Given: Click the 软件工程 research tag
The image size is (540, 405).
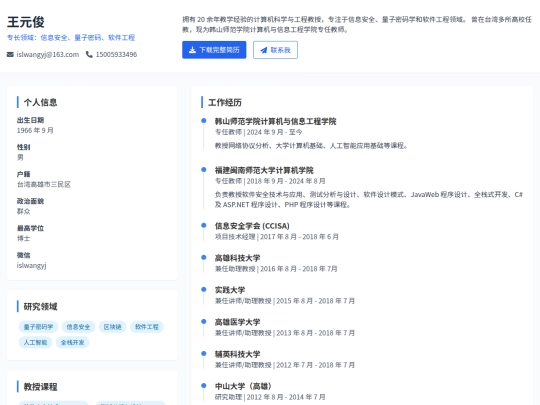Looking at the screenshot, I should tap(147, 327).
